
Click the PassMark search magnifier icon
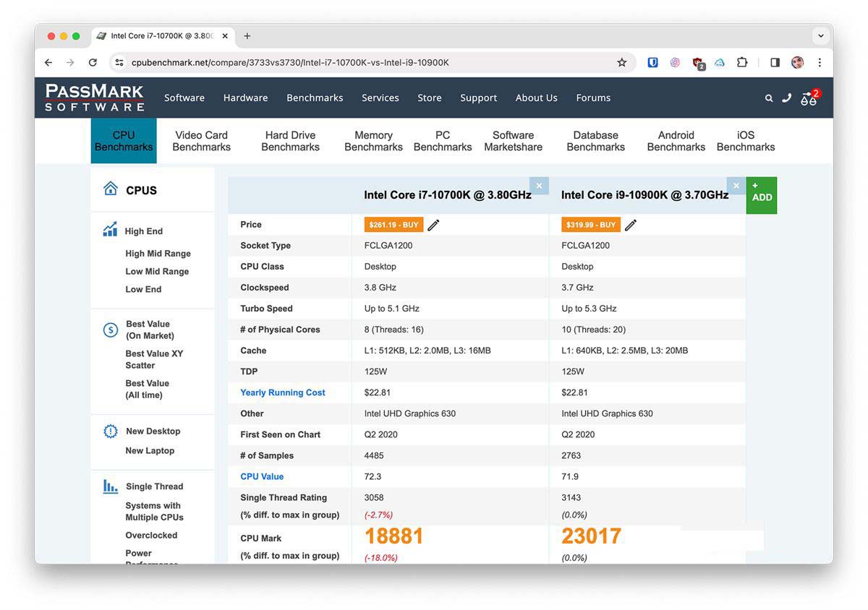click(x=769, y=98)
